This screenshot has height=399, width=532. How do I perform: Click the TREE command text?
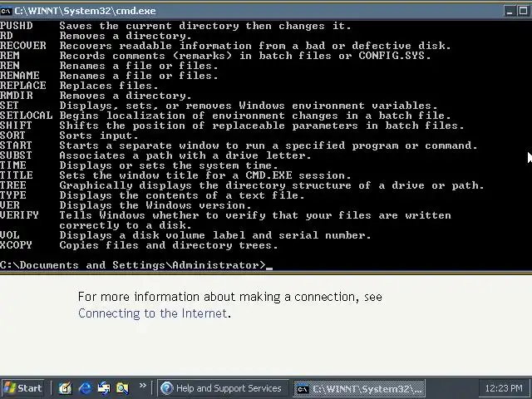pyautogui.click(x=13, y=185)
